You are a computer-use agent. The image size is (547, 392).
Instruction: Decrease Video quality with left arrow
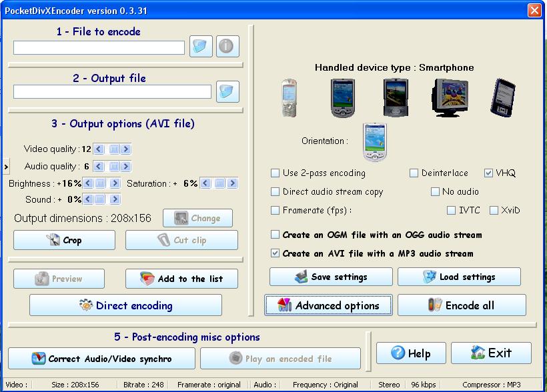click(99, 149)
